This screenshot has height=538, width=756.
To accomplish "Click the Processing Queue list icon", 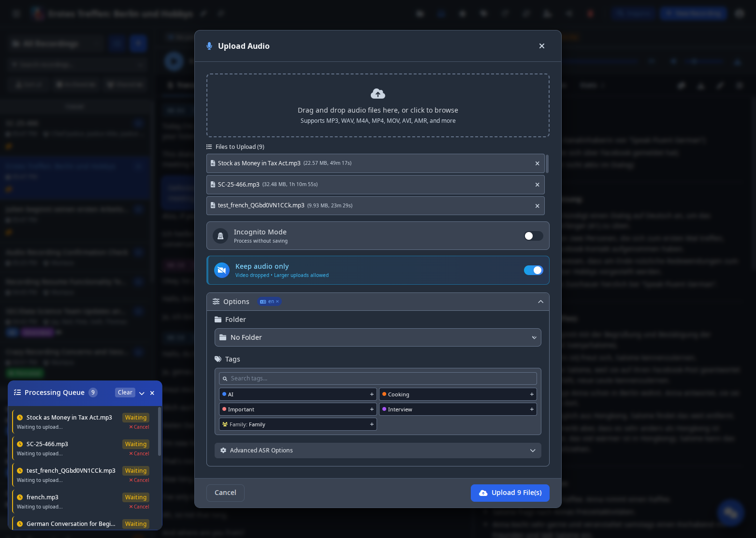I will click(17, 393).
